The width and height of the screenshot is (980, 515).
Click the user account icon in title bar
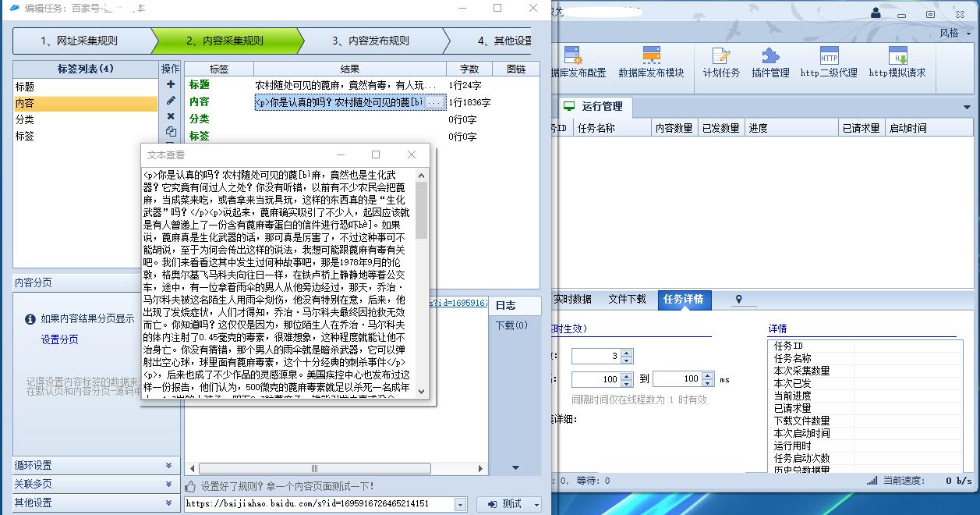click(876, 12)
